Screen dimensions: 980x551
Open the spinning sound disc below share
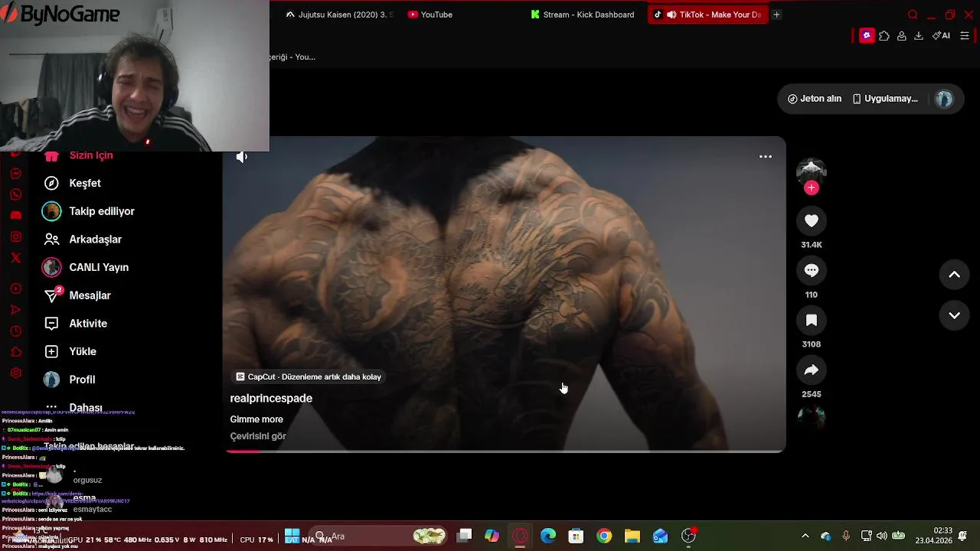tap(812, 416)
